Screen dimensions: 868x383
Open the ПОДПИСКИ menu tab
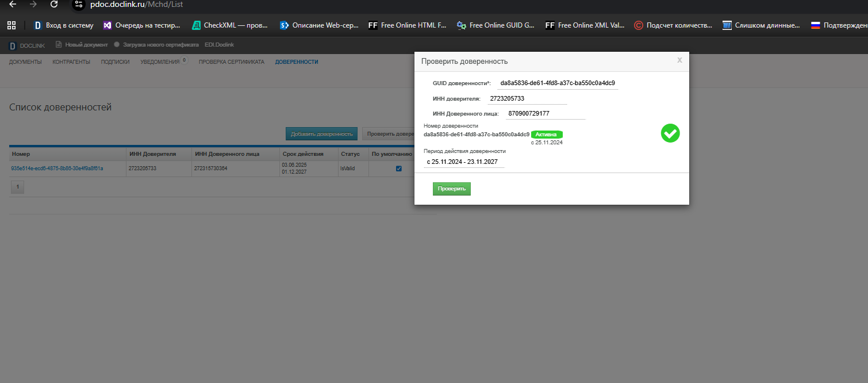[x=115, y=62]
